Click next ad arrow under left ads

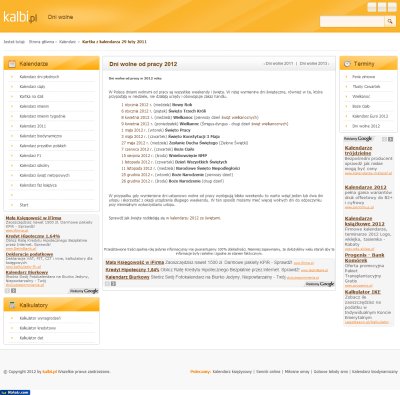tap(13, 291)
